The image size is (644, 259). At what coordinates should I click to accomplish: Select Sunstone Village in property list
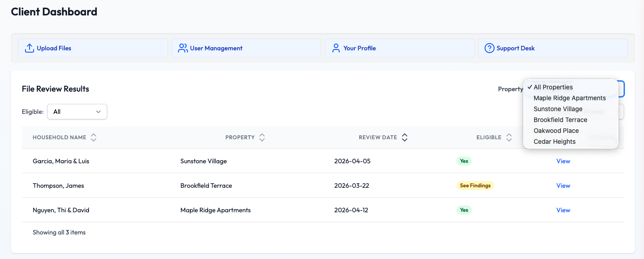(x=558, y=109)
